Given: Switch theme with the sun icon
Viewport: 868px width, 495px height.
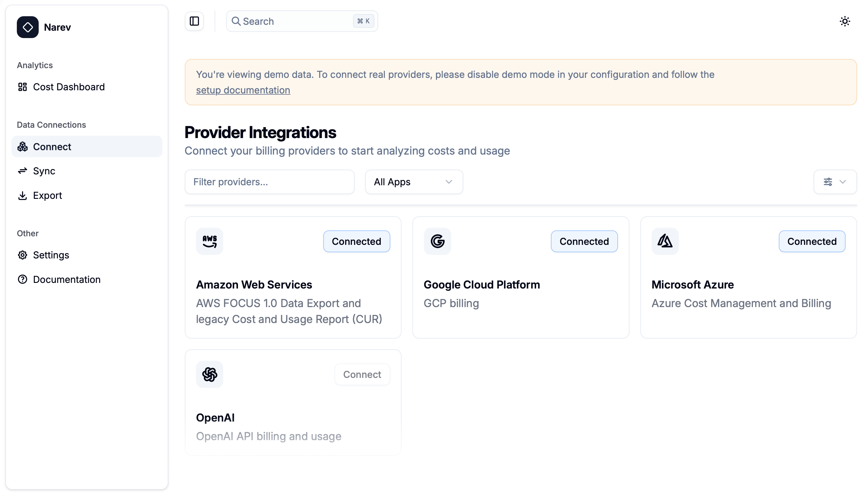Looking at the screenshot, I should (x=844, y=21).
